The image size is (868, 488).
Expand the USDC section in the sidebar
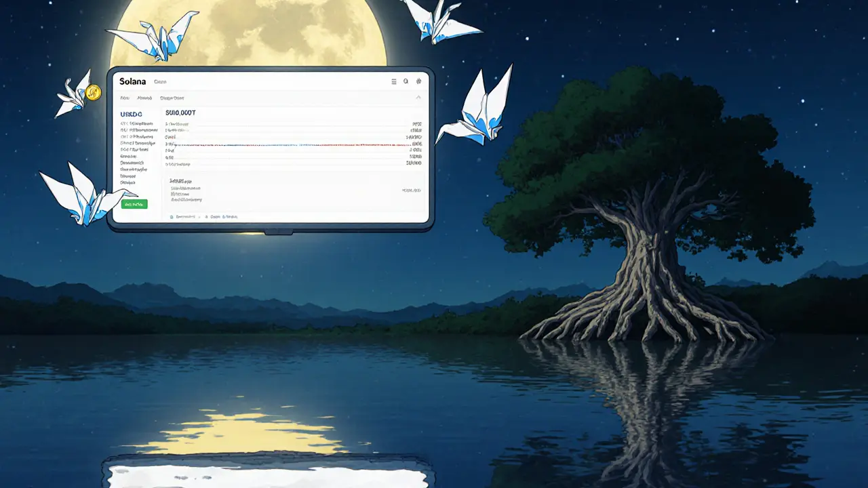pyautogui.click(x=130, y=114)
